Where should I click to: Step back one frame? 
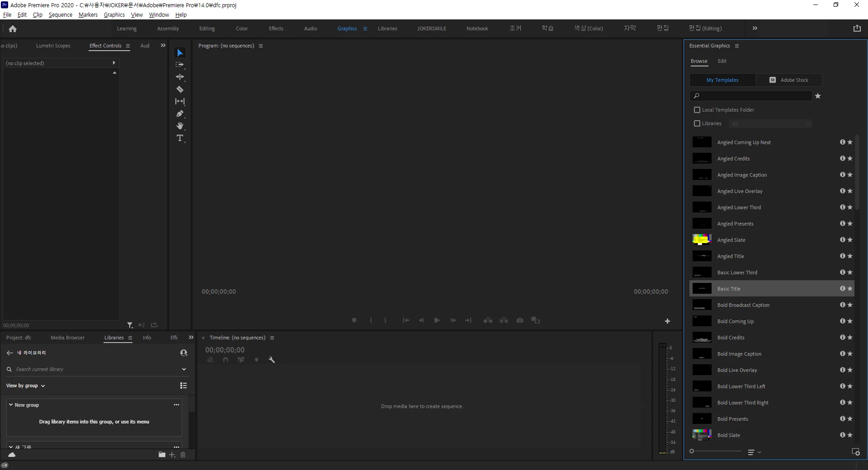(421, 320)
